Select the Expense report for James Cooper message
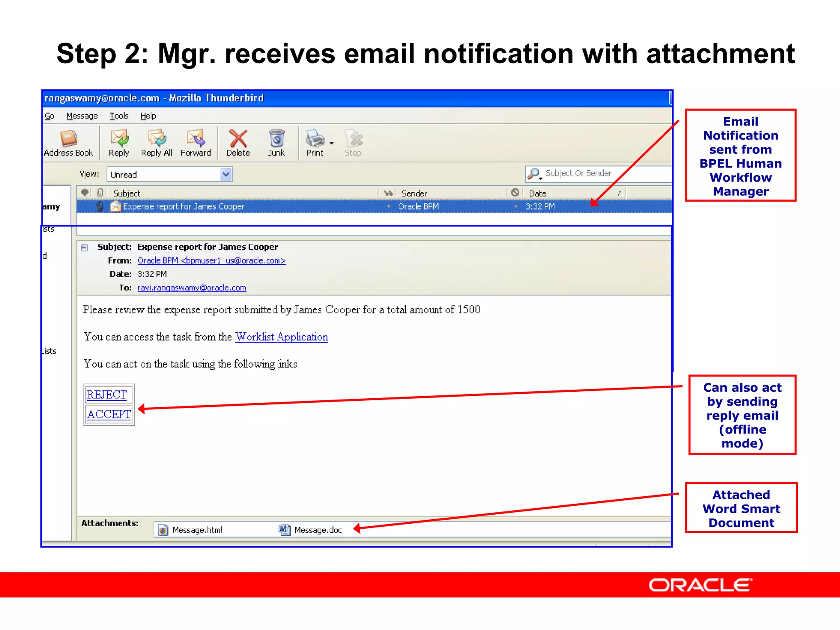This screenshot has height=630, width=840. [x=374, y=206]
